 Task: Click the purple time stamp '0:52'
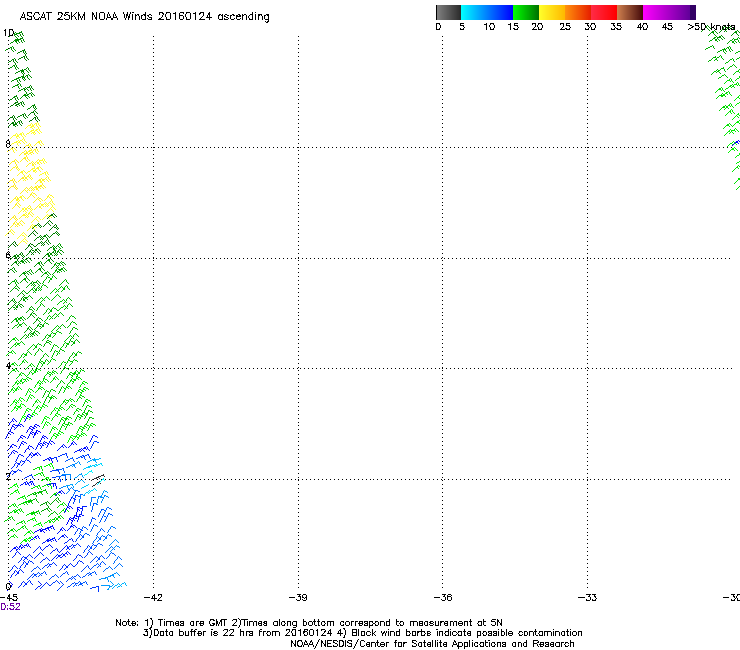point(10,607)
